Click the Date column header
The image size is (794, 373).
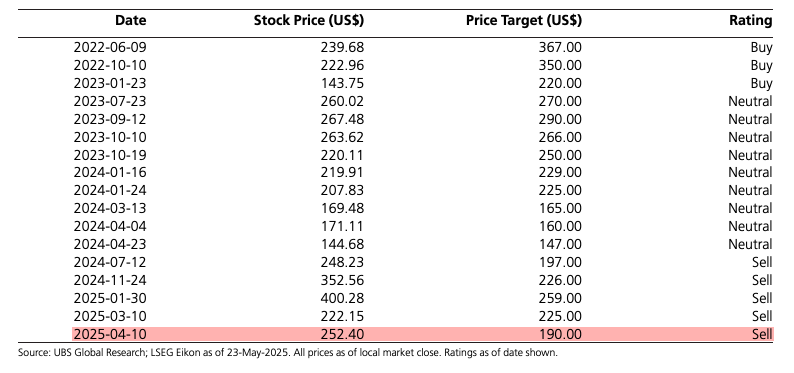(130, 21)
